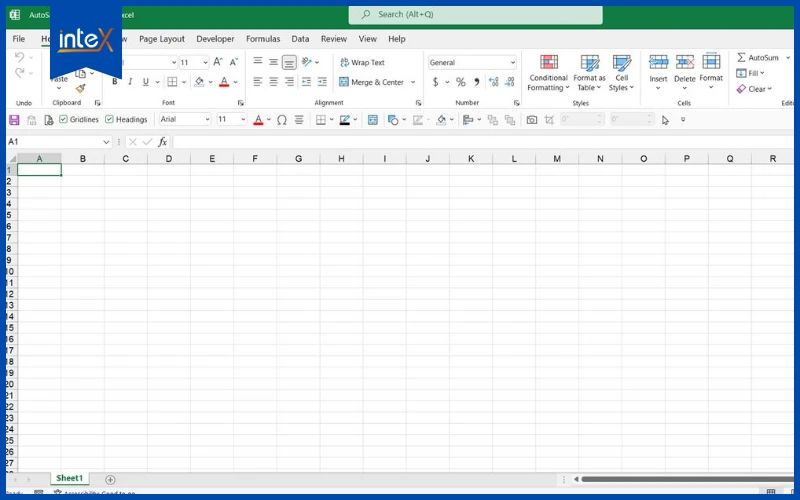Click the Insert Function fx icon
Viewport: 800px width, 500px height.
[162, 142]
